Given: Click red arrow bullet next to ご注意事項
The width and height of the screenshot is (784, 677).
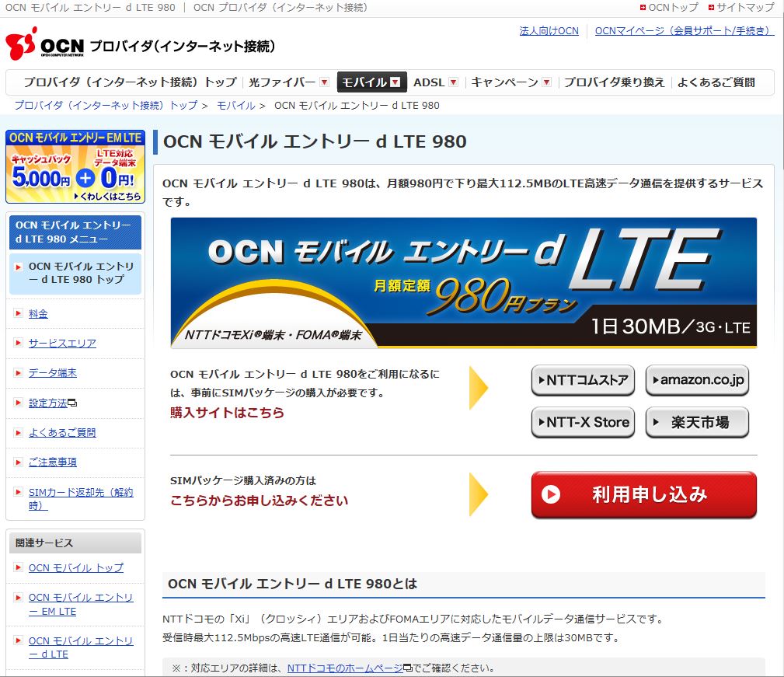Looking at the screenshot, I should pyautogui.click(x=19, y=462).
